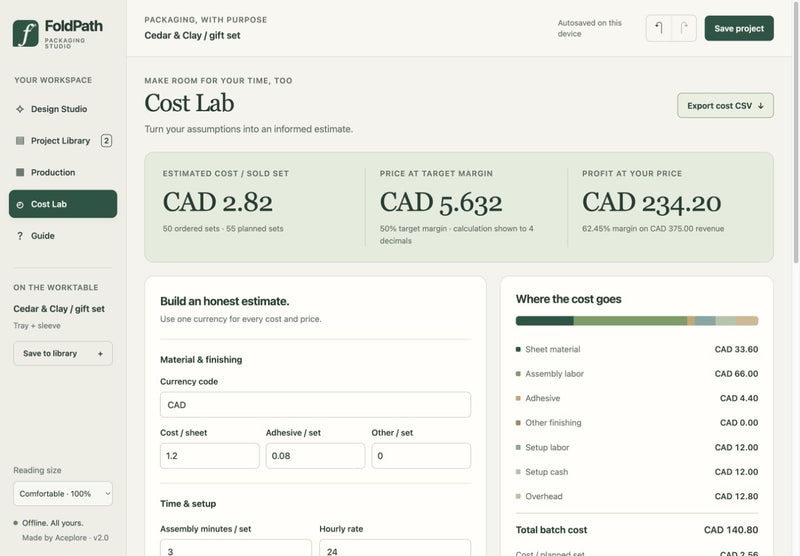Click the dark green segment of cost bar
Screen dimensions: 800x556
544,321
